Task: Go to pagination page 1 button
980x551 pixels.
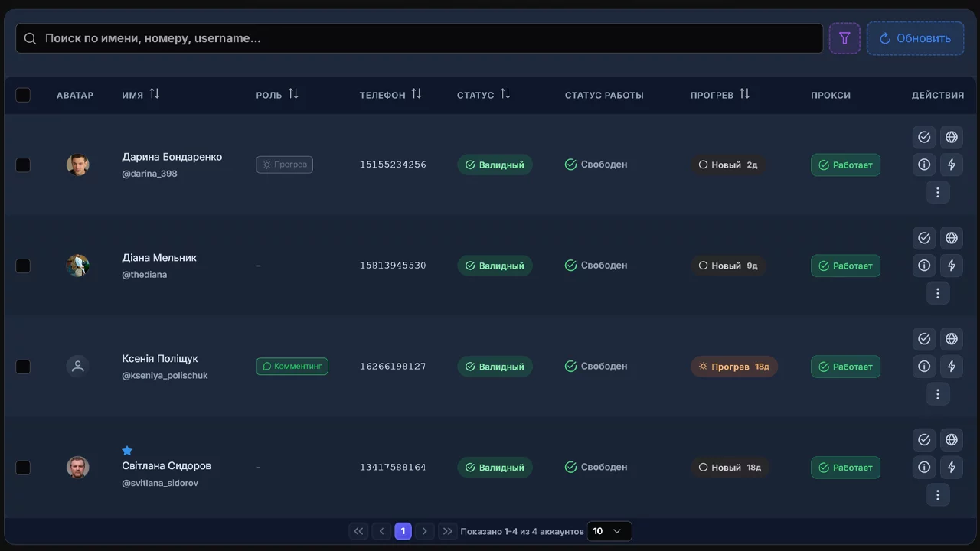Action: click(x=403, y=531)
